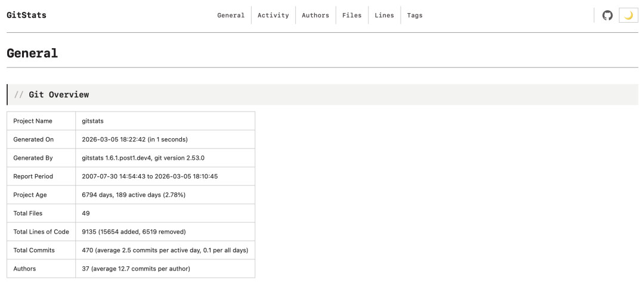Select the project name value gitstats
644x298 pixels.
(x=92, y=121)
